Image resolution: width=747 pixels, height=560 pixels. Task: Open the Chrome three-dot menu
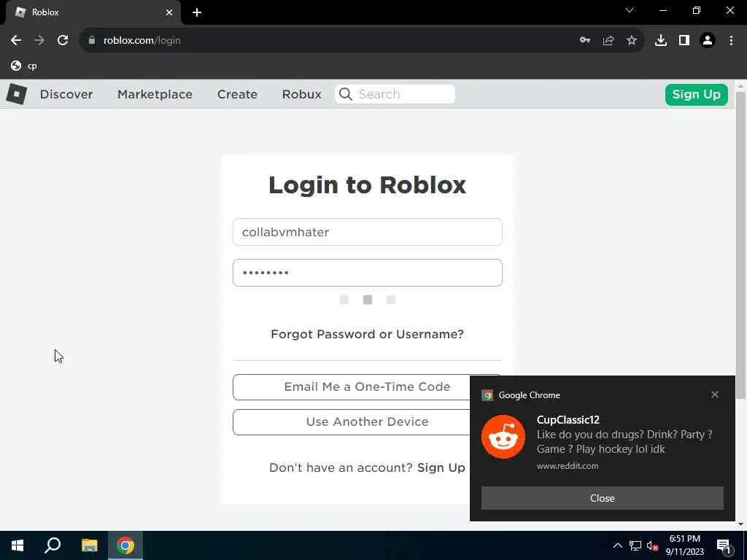[731, 41]
